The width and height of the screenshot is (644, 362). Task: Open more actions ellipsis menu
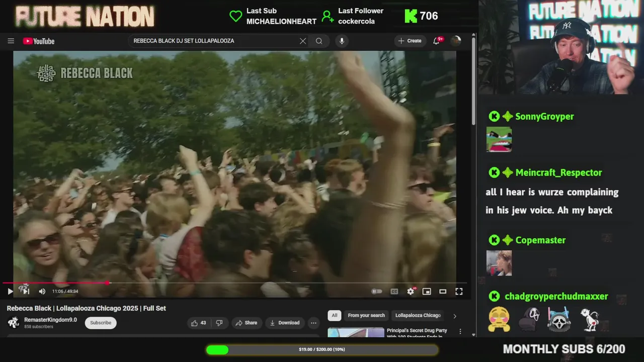click(x=313, y=323)
